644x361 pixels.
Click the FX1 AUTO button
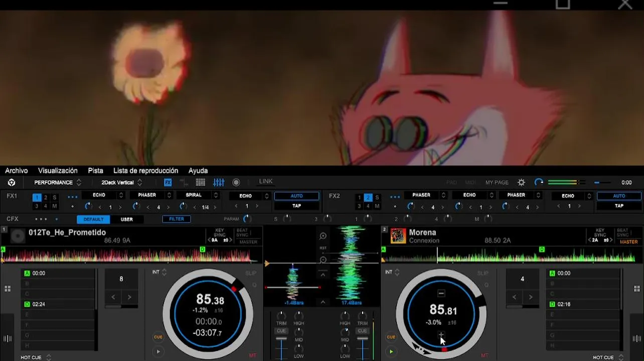pos(296,196)
